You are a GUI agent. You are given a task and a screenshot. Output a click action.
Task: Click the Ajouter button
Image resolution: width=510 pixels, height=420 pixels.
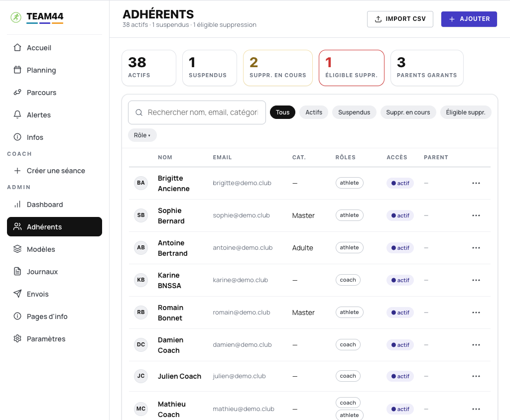[469, 19]
